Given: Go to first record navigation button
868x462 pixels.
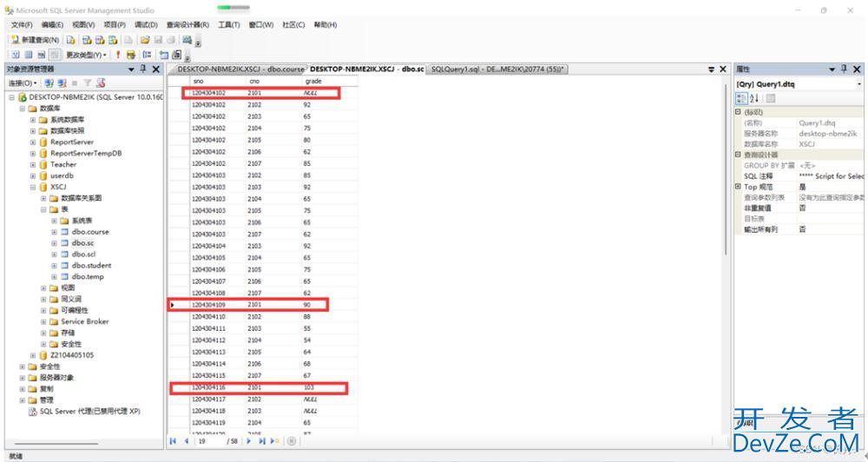Looking at the screenshot, I should (174, 441).
